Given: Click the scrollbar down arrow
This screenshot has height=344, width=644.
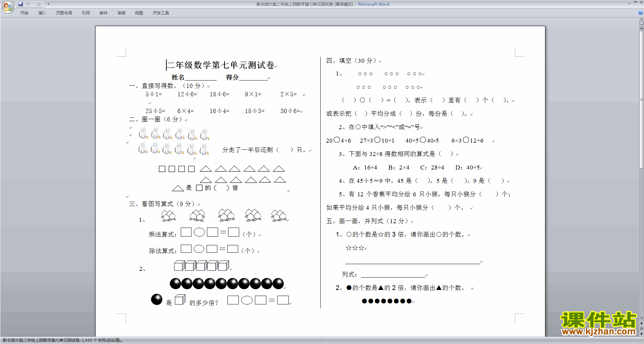Looking at the screenshot, I should click(641, 318).
